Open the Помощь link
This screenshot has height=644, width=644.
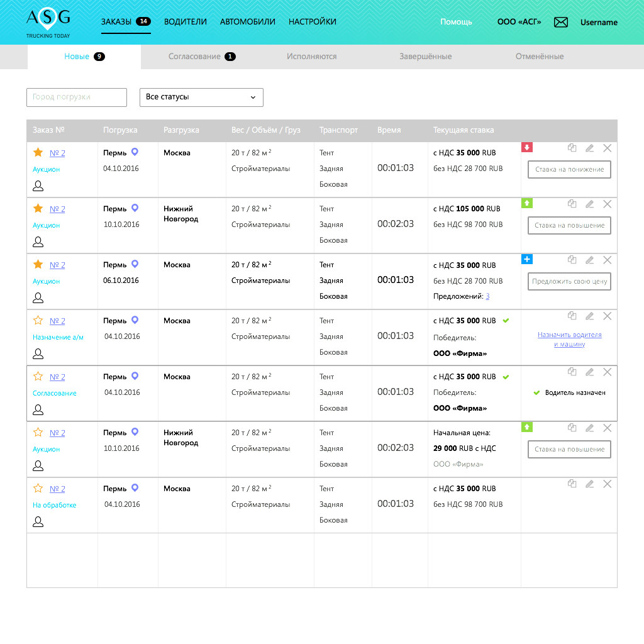[456, 22]
